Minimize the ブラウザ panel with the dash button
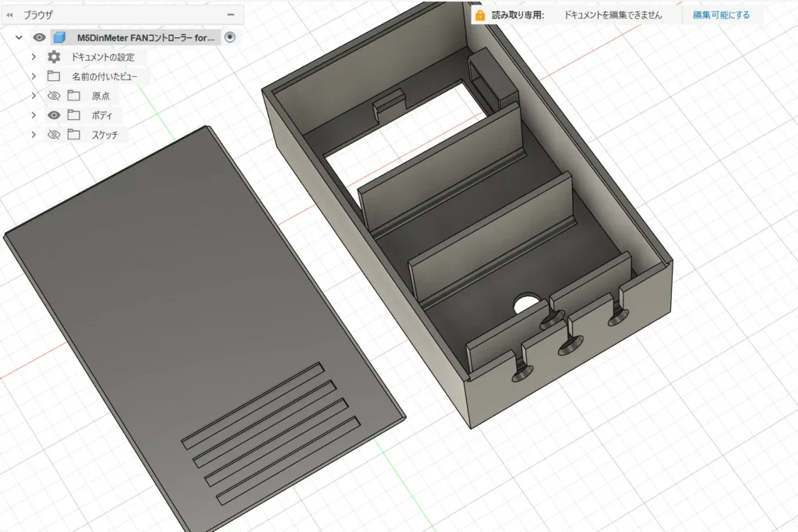798x532 pixels. coord(231,15)
